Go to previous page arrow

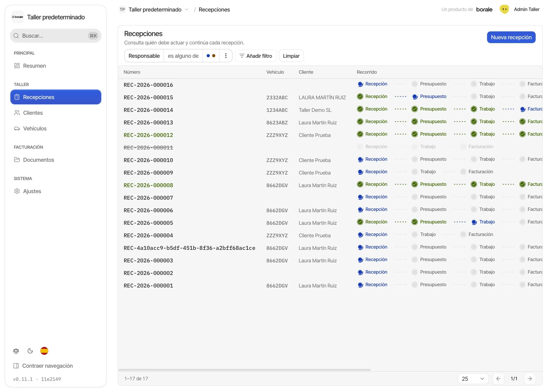coord(498,379)
